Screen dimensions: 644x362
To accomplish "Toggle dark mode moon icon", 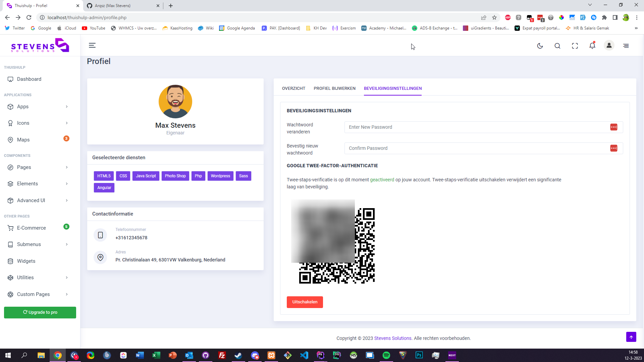I will (x=540, y=46).
